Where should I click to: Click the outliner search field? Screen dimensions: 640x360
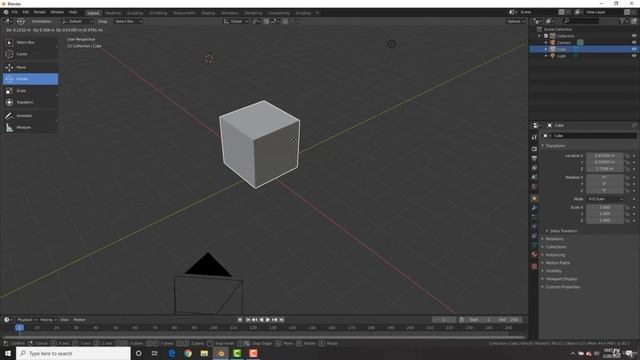tap(581, 21)
